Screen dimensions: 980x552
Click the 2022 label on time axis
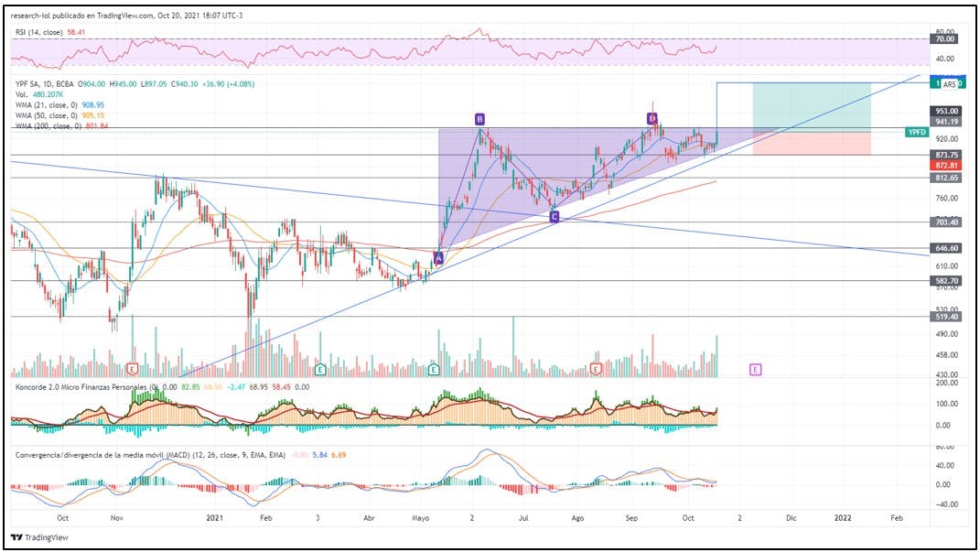tap(843, 518)
